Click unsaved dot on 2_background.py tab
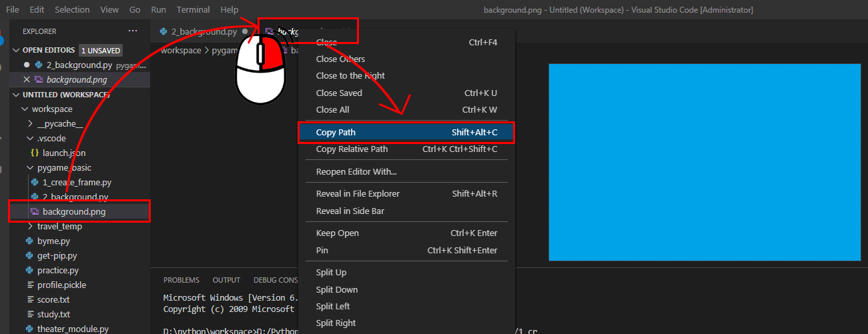 (246, 31)
